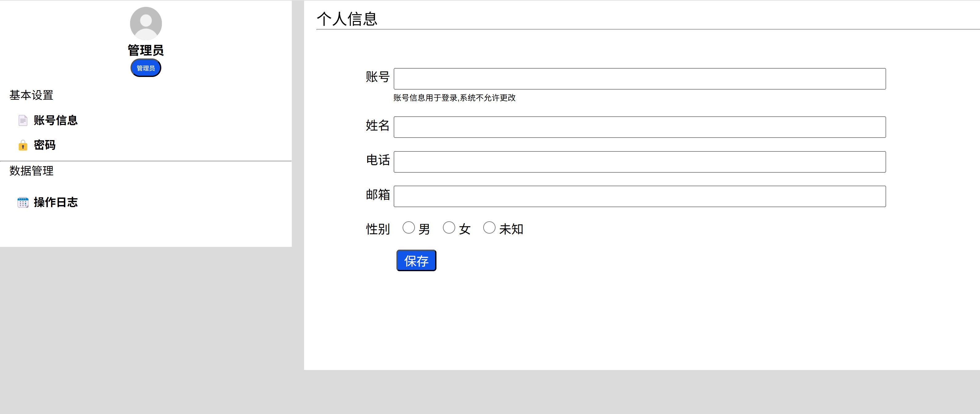
Task: Click the calendar icon beside 操作日志
Action: (23, 203)
